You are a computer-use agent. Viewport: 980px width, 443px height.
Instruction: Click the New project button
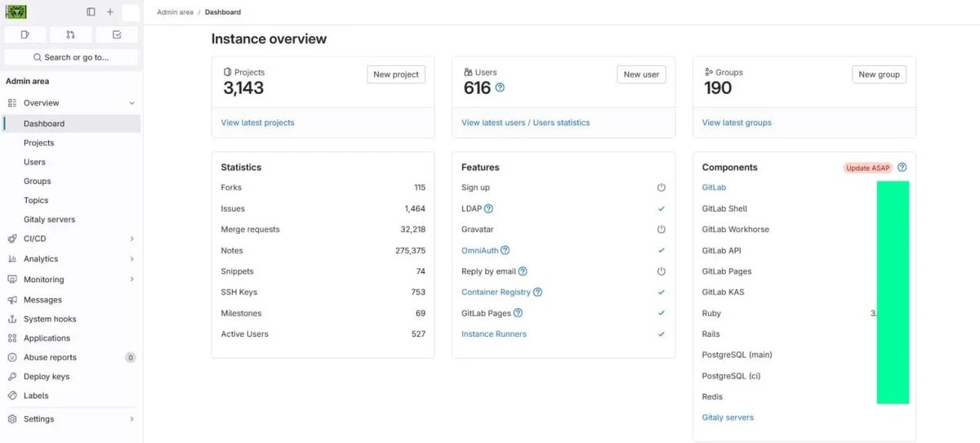coord(395,74)
